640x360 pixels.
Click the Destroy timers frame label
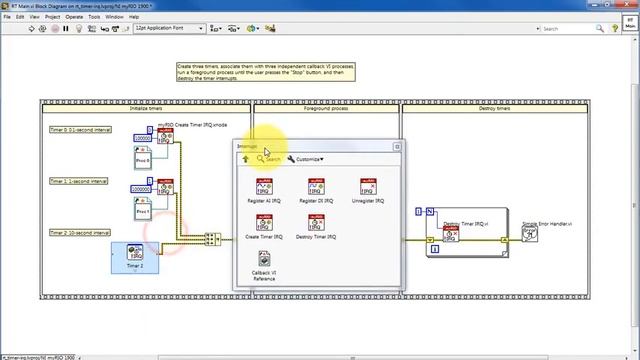pos(495,109)
